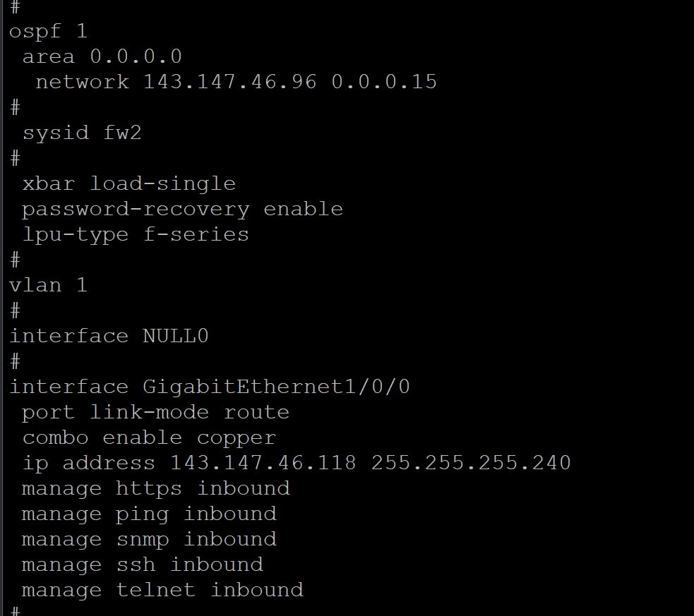Click the 'manage ssh inbound' line

tap(142, 564)
